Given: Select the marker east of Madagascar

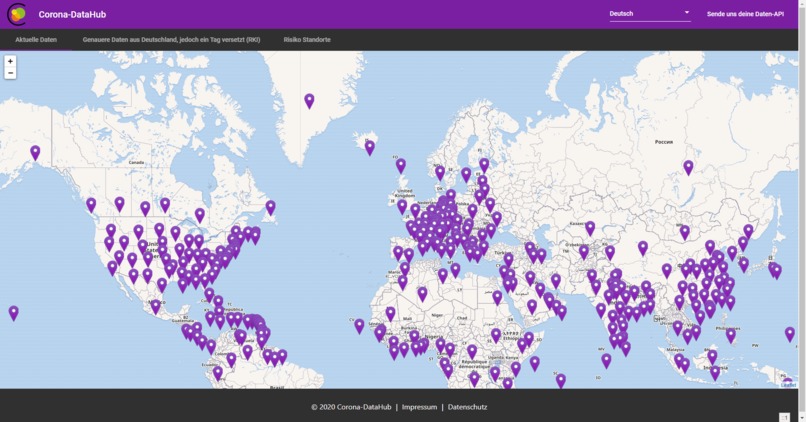Looking at the screenshot, I should pos(561,381).
